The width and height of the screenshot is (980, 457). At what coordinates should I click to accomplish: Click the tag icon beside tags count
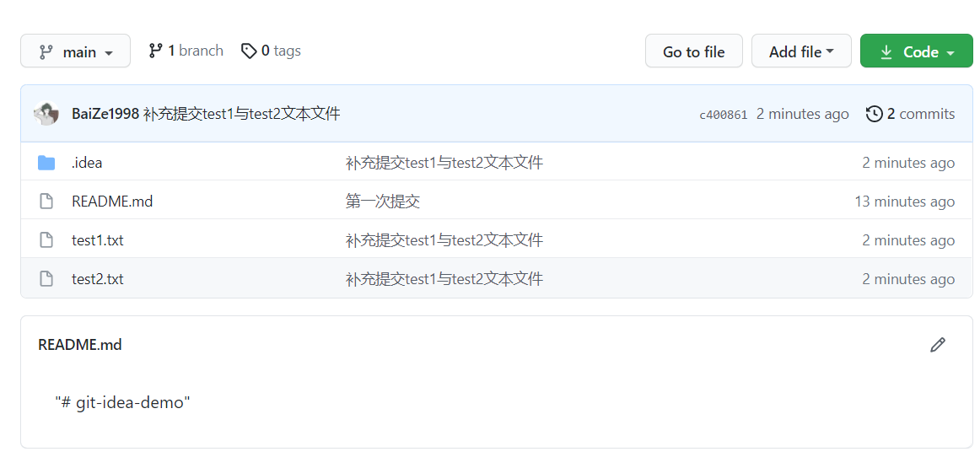pyautogui.click(x=249, y=51)
